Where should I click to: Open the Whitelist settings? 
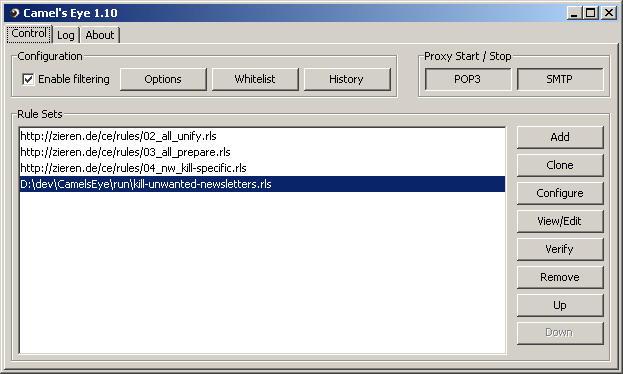pos(255,79)
